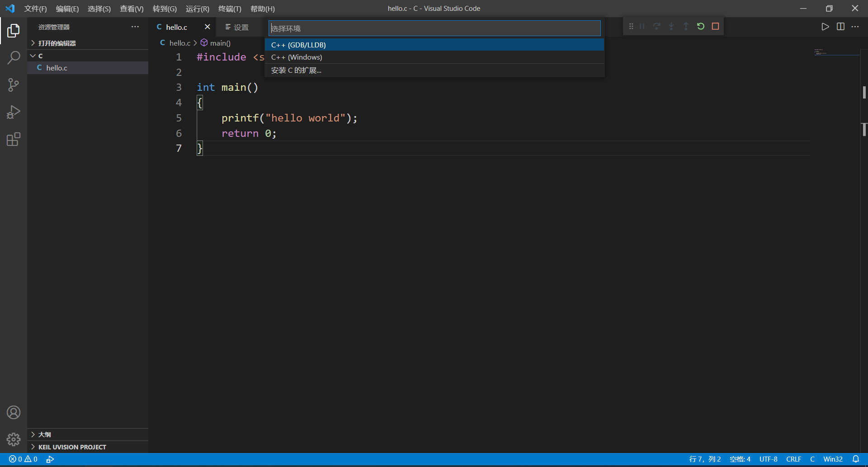868x467 pixels.
Task: Open the 选择(S) menu
Action: [x=99, y=9]
